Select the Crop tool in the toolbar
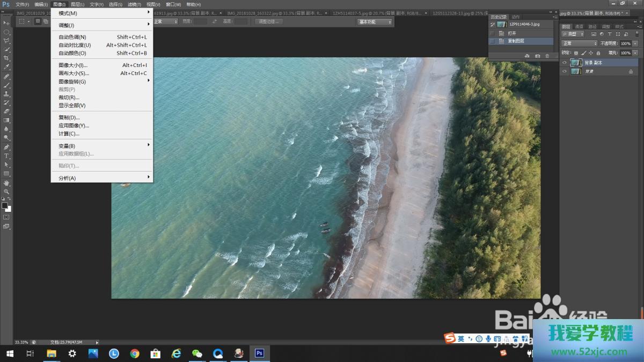 point(6,58)
